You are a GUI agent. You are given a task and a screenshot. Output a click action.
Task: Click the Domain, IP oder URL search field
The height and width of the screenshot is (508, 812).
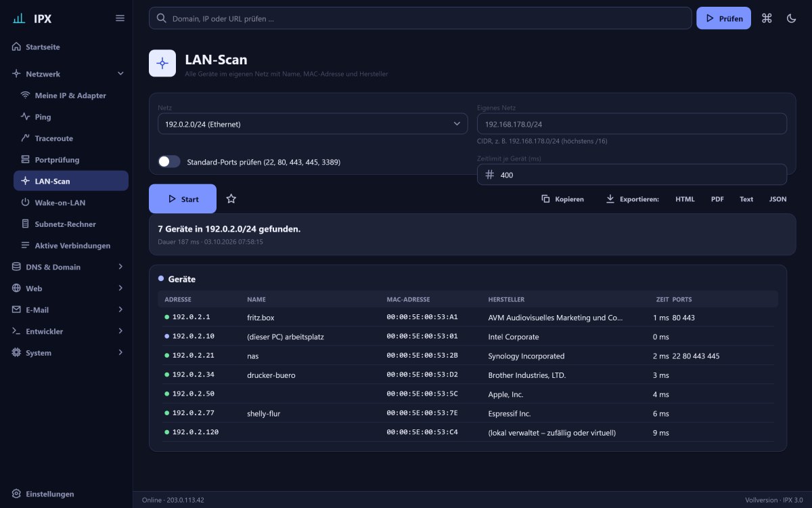click(x=420, y=18)
